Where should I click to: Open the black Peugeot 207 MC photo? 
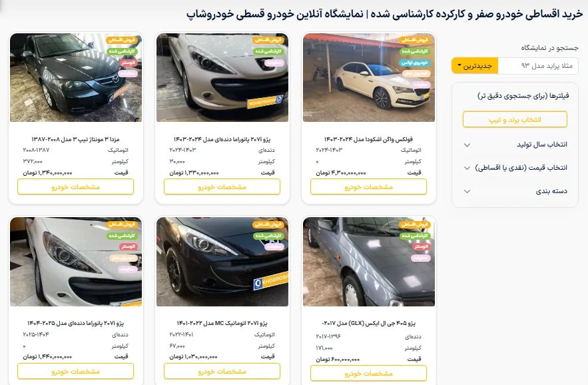point(222,262)
